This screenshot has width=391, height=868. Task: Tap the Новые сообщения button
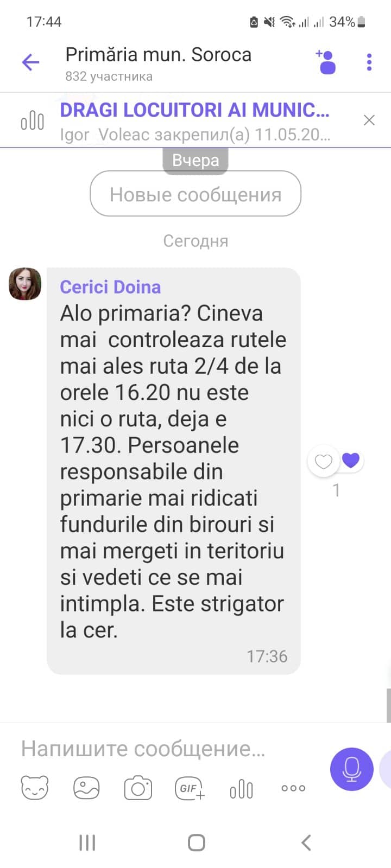point(195,194)
